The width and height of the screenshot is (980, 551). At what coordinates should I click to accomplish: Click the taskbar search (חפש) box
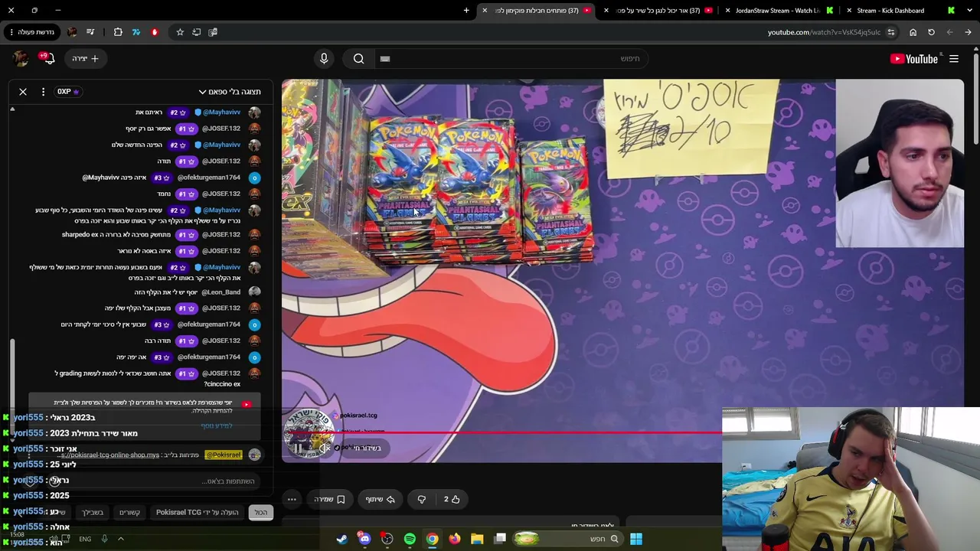point(568,540)
